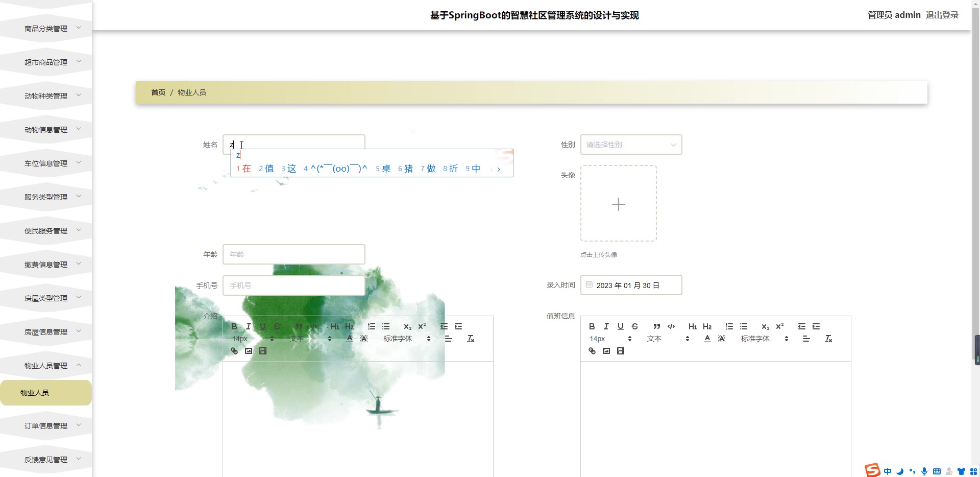980x477 pixels.
Task: Clear formatting in the 值班信息 editor
Action: coord(828,339)
